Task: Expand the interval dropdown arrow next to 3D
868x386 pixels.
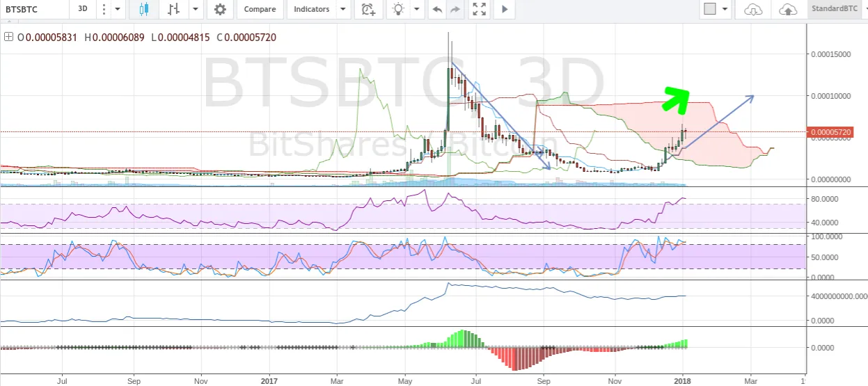Action: (x=118, y=10)
